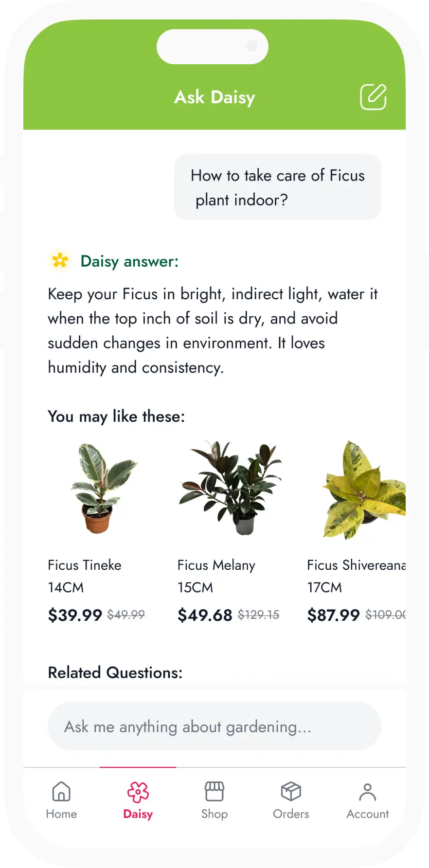Select the Daisy flower tab icon

[138, 792]
